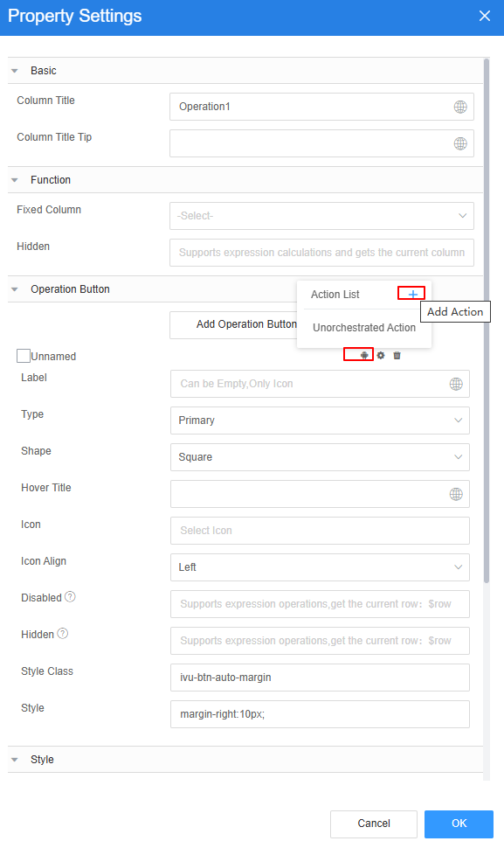Open gear settings for Unnamed button
504x848 pixels.
pos(381,355)
